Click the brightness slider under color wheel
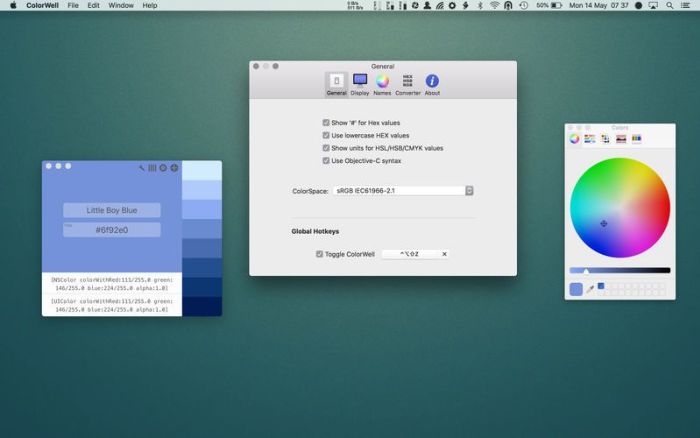The image size is (700, 438). click(x=620, y=270)
